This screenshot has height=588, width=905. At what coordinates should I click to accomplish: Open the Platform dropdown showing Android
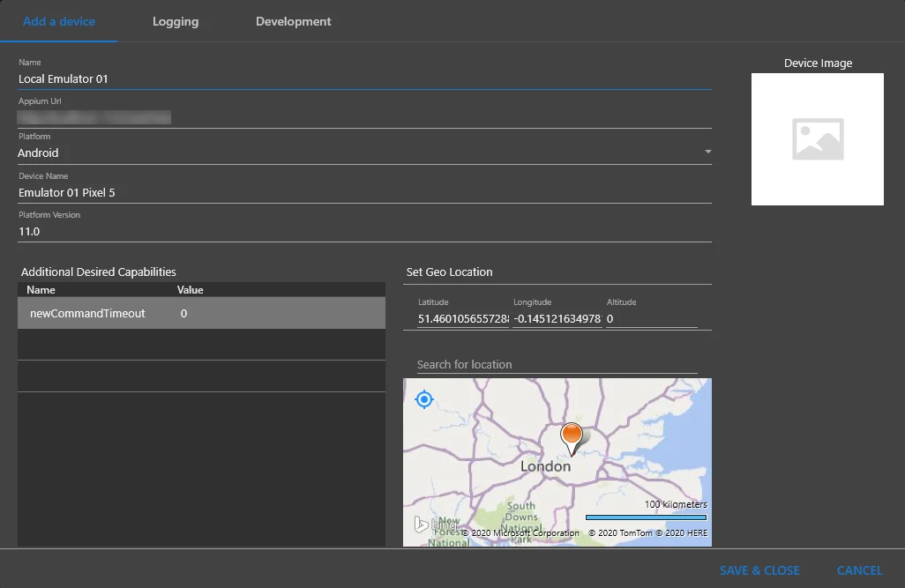[x=707, y=152]
